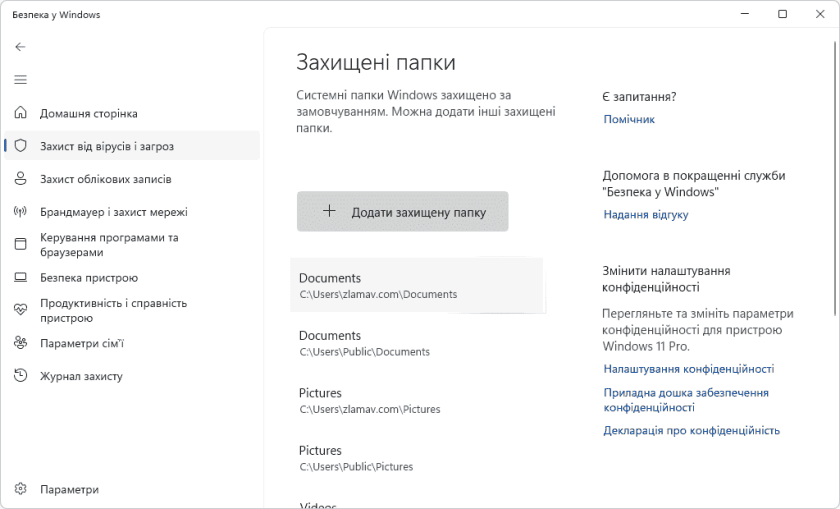The height and width of the screenshot is (509, 840).
Task: Toggle the hamburger navigation menu
Action: click(x=20, y=80)
